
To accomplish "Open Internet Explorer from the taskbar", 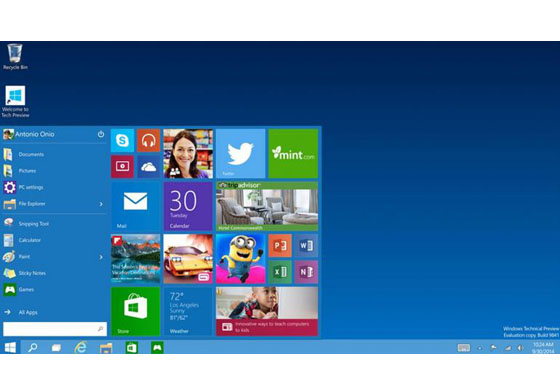I will tap(81, 347).
